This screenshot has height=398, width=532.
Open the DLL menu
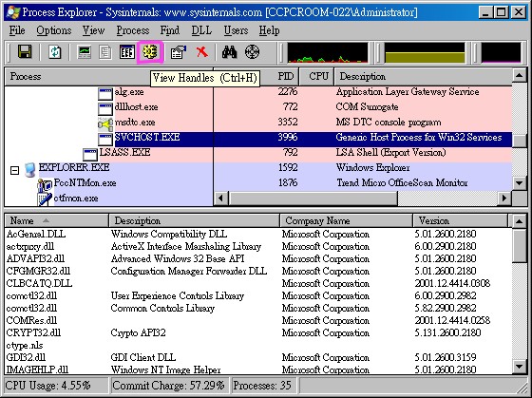pos(201,30)
